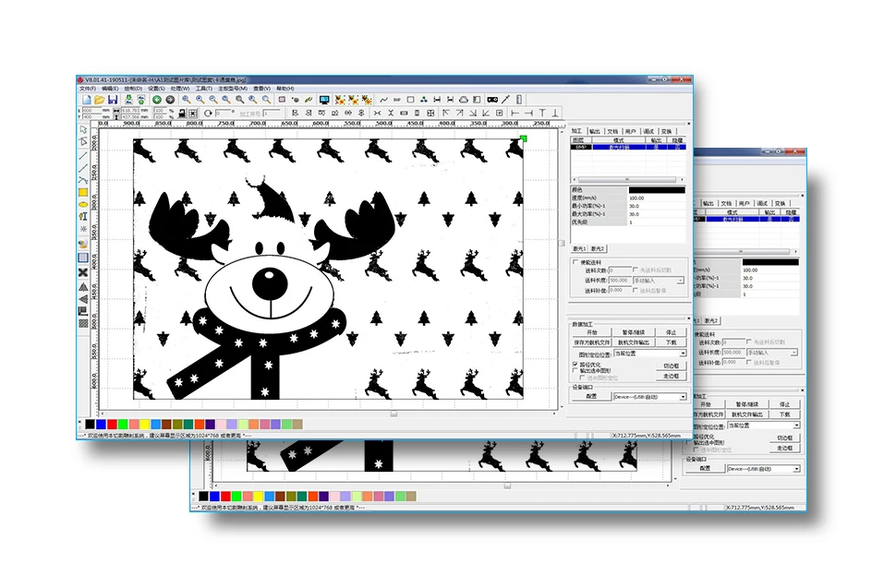Check the 选中图形定位 checkbox
Image resolution: width=884 pixels, height=588 pixels.
[582, 378]
